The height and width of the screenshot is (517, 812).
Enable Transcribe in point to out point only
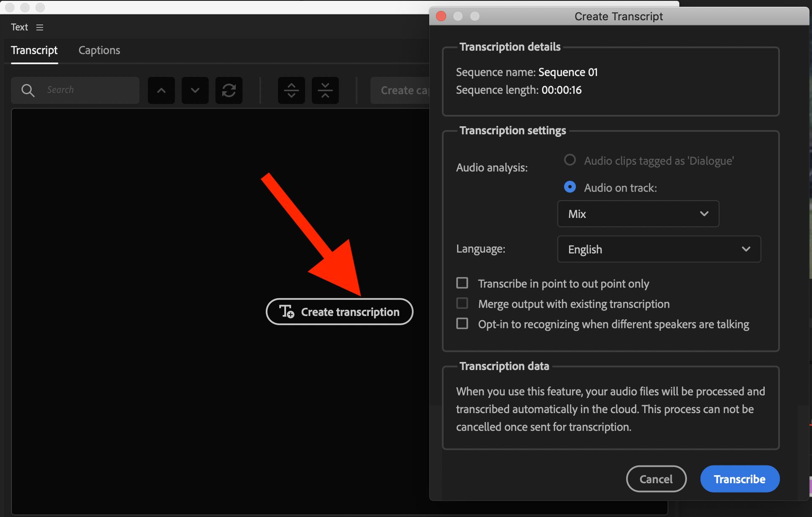click(462, 283)
